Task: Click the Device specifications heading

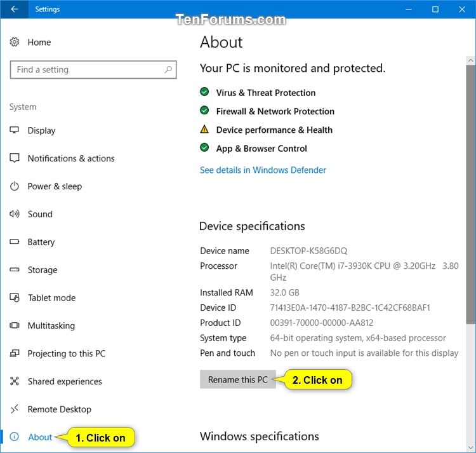Action: tap(252, 226)
